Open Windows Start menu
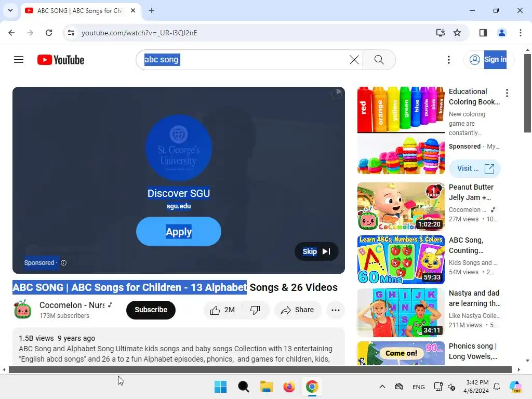This screenshot has height=399, width=532. (220, 387)
